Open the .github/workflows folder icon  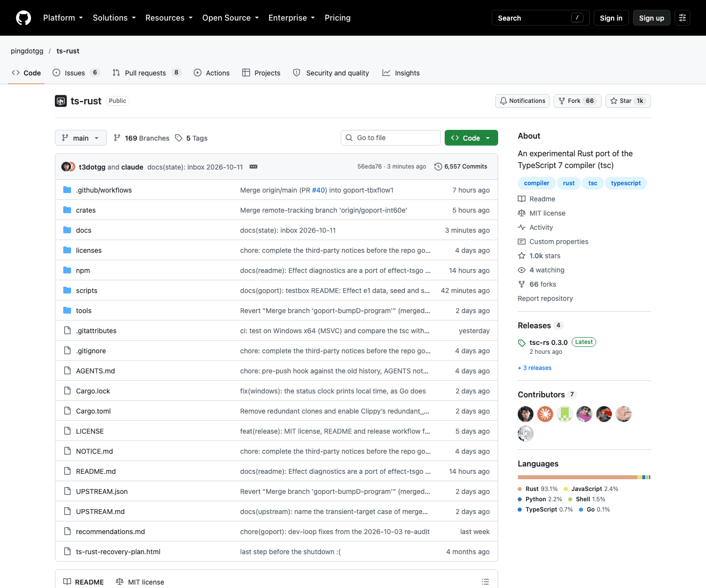(x=67, y=190)
